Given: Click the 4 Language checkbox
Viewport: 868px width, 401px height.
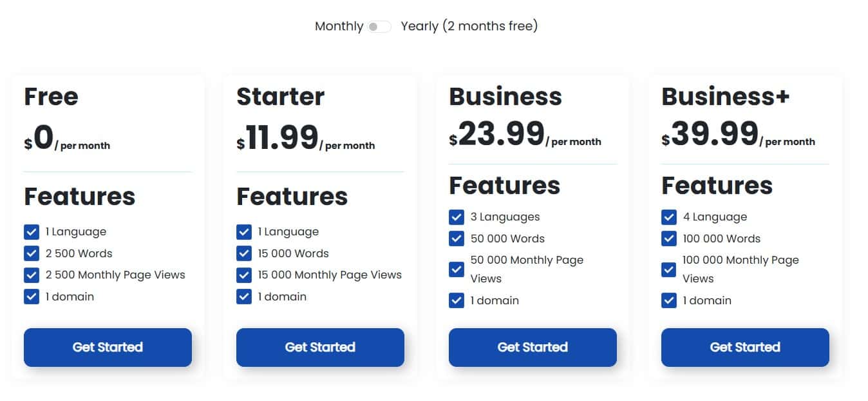Looking at the screenshot, I should pos(669,217).
